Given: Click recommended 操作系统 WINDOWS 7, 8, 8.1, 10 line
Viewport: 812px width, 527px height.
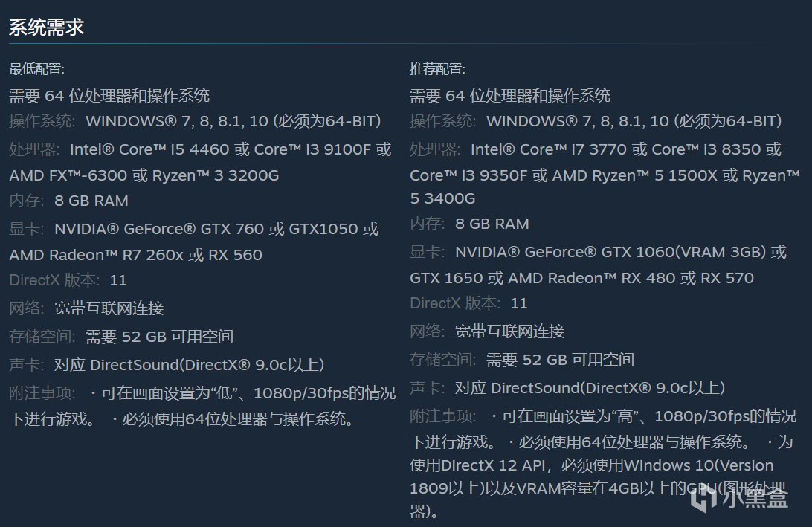Looking at the screenshot, I should (596, 121).
